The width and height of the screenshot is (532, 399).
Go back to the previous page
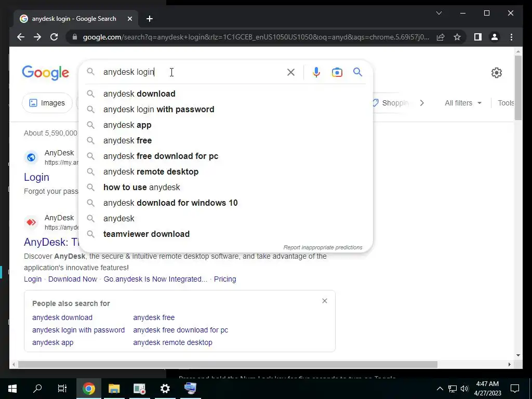click(x=21, y=37)
